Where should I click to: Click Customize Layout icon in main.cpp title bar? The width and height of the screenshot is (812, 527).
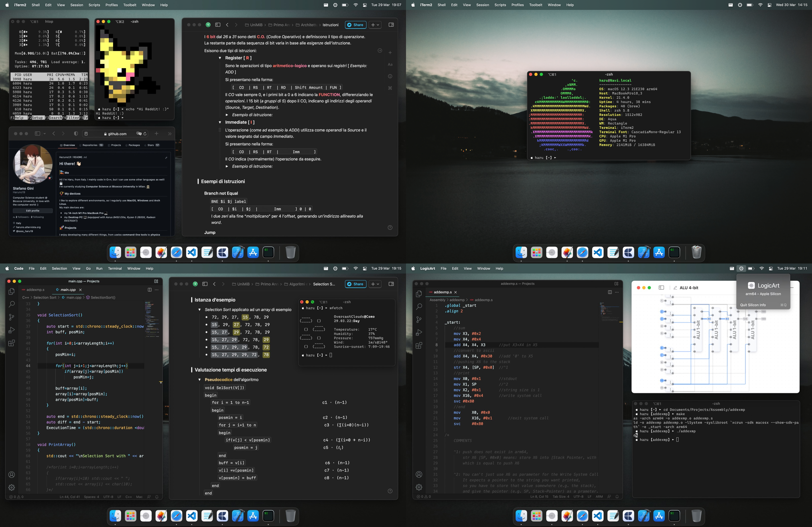[x=156, y=281]
